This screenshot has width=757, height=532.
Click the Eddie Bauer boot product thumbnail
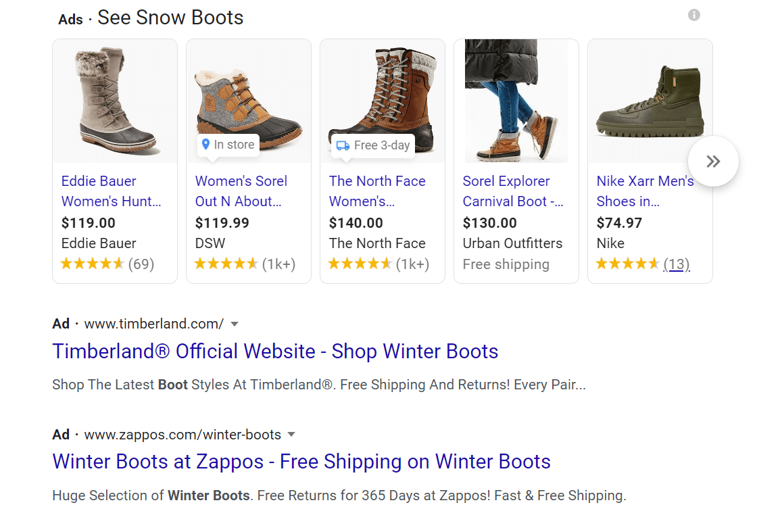coord(114,101)
